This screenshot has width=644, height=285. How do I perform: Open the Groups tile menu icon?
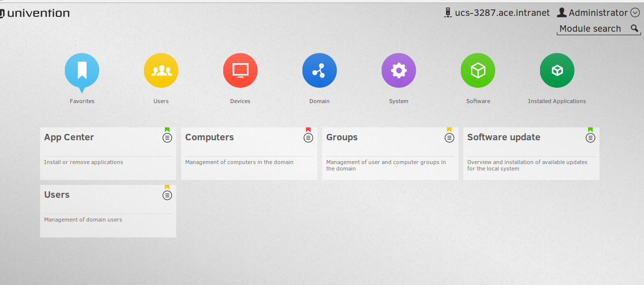tap(449, 138)
